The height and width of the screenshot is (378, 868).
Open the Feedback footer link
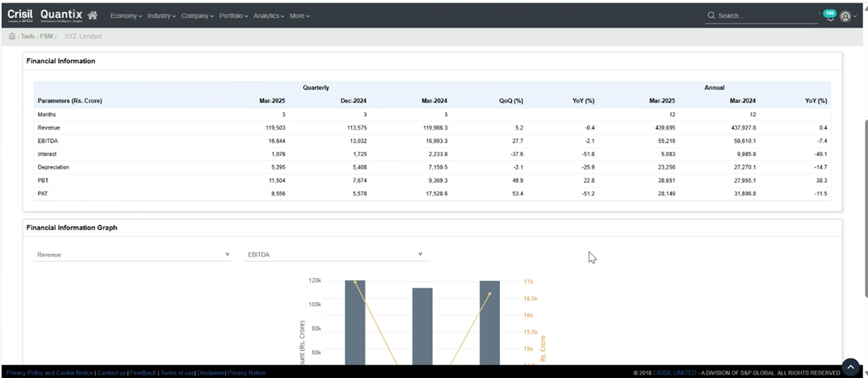[143, 373]
